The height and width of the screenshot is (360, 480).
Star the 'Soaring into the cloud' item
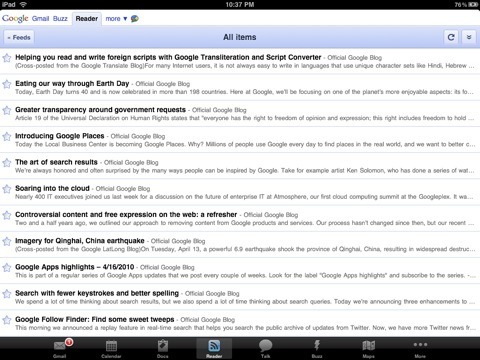[x=7, y=189]
